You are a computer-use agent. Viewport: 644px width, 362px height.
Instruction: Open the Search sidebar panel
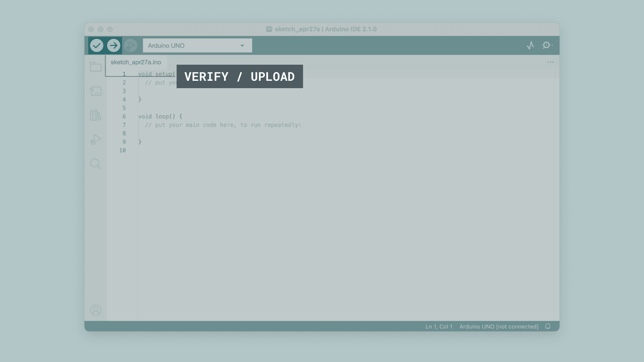pyautogui.click(x=96, y=164)
